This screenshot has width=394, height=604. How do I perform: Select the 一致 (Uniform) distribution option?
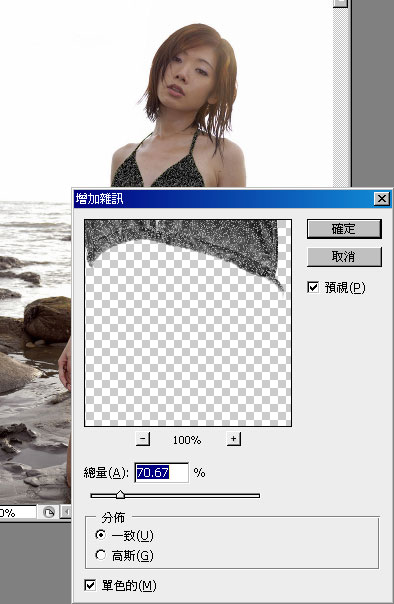coord(101,535)
